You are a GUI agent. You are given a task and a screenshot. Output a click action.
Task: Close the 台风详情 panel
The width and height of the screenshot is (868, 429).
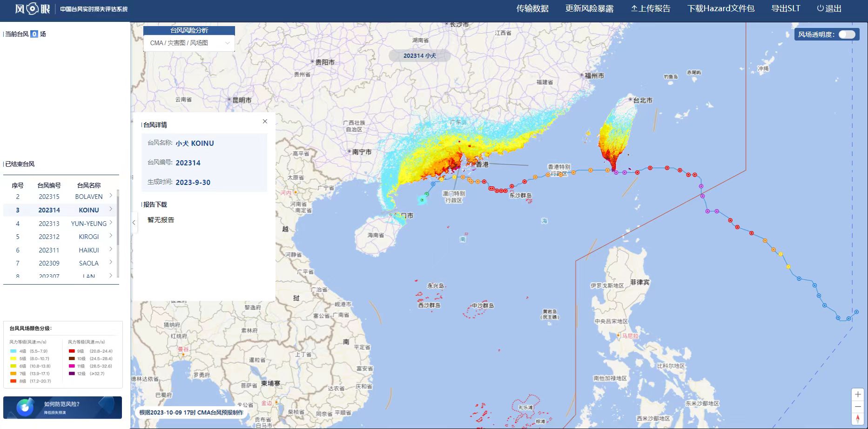265,122
